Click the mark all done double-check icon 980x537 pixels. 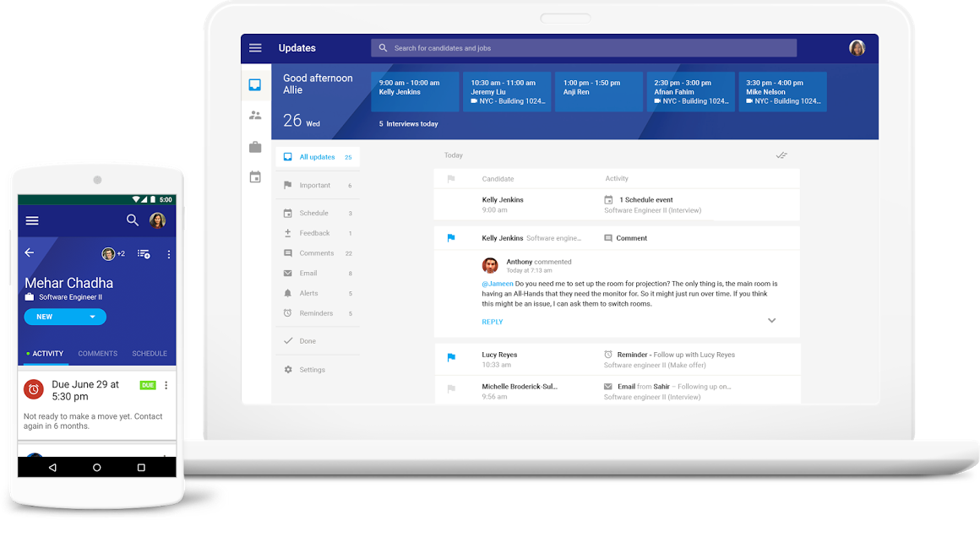[781, 155]
